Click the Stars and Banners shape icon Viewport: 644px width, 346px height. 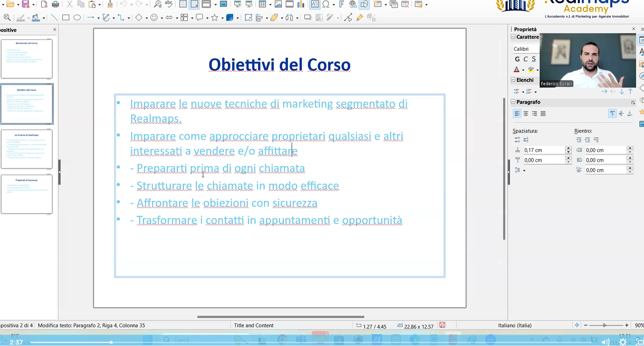point(215,18)
